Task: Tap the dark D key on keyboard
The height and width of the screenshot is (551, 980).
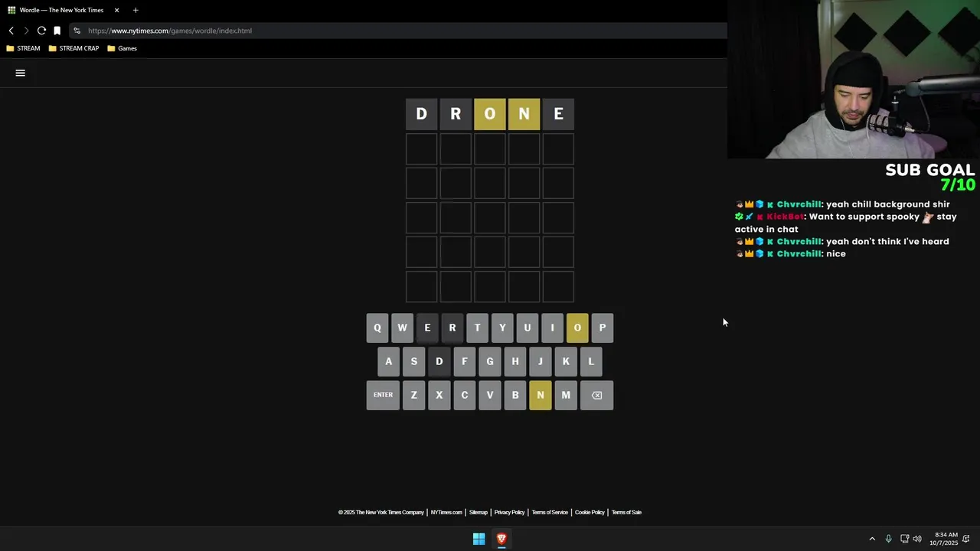Action: coord(439,361)
